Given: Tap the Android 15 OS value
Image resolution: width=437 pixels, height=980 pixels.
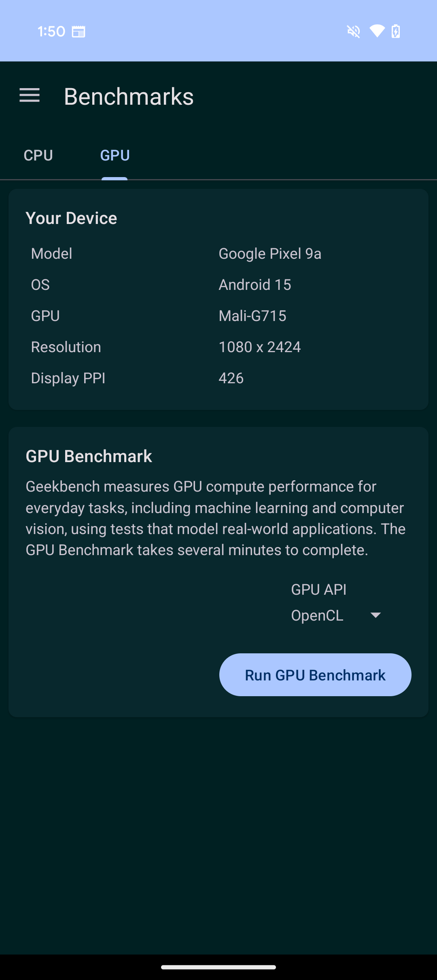Looking at the screenshot, I should tap(255, 285).
